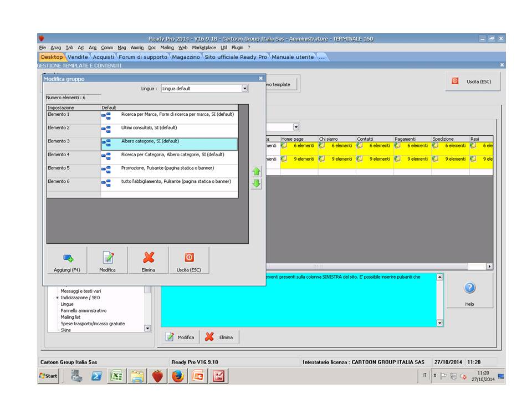Click description box scroll up arrow
The height and width of the screenshot is (399, 532).
439,277
